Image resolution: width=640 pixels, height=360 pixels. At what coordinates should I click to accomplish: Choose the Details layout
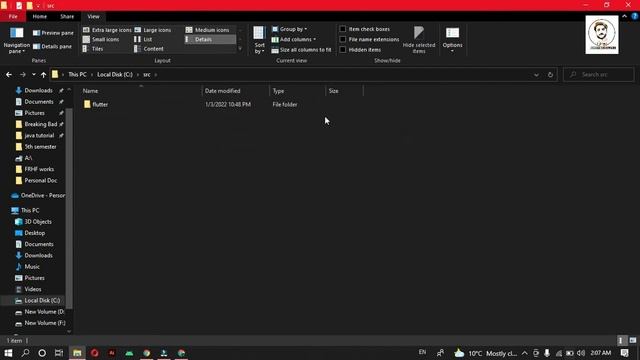click(x=210, y=39)
